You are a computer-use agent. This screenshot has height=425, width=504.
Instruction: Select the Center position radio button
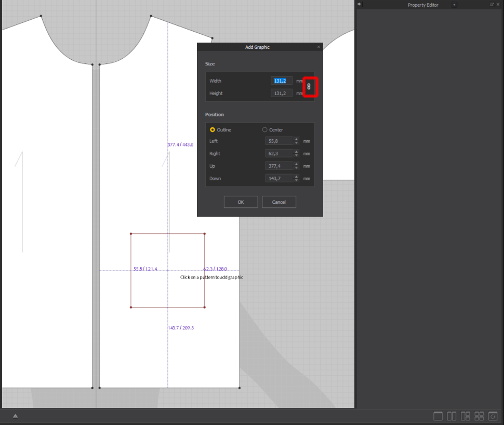pos(264,129)
